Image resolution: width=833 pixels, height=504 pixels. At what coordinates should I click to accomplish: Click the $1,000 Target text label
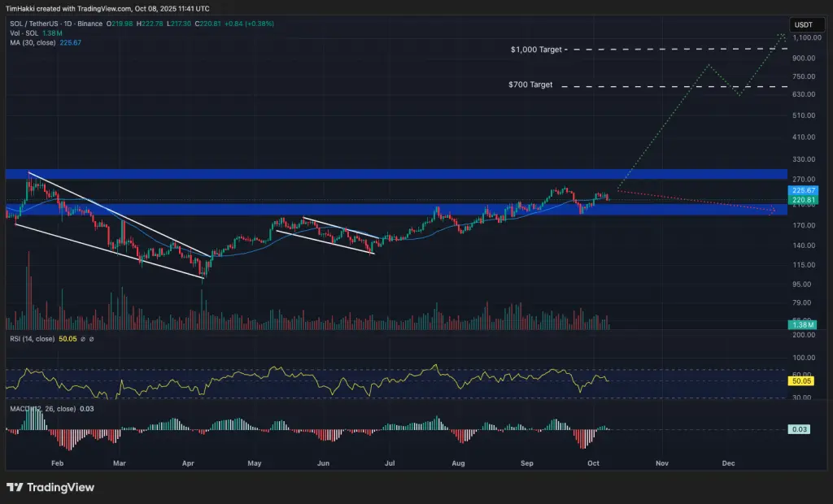[x=536, y=50]
